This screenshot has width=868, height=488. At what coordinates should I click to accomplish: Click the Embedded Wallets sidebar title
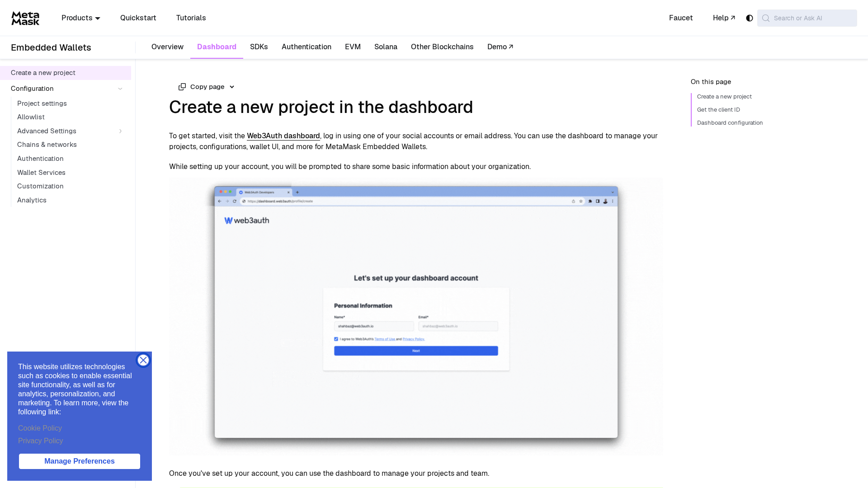click(51, 47)
